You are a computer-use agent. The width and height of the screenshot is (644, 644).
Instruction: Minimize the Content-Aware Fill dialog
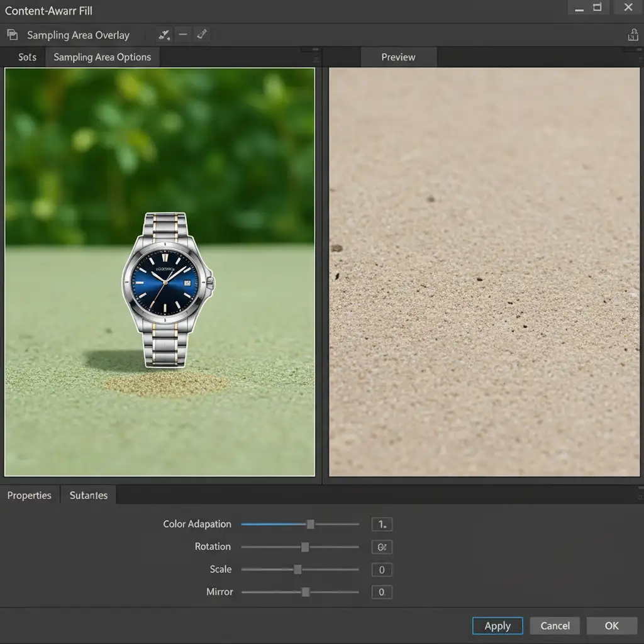pyautogui.click(x=579, y=8)
